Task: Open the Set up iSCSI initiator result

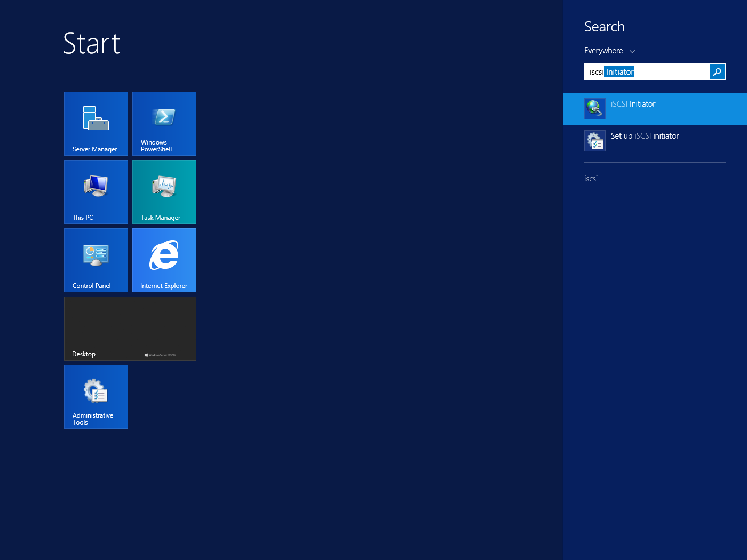Action: click(x=655, y=141)
